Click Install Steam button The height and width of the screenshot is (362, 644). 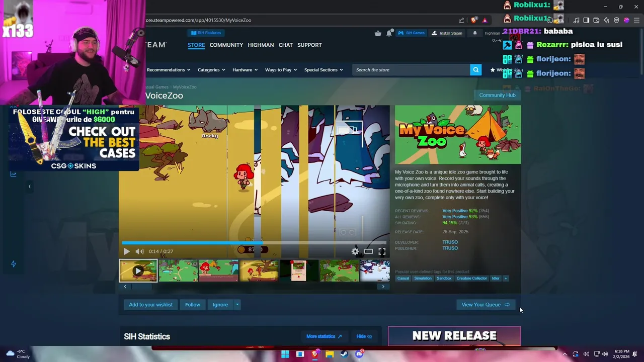click(447, 33)
